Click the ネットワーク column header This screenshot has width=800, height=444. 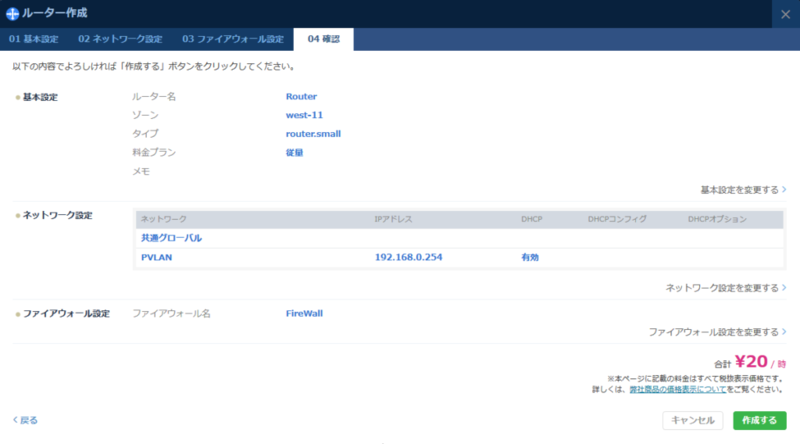tap(164, 219)
